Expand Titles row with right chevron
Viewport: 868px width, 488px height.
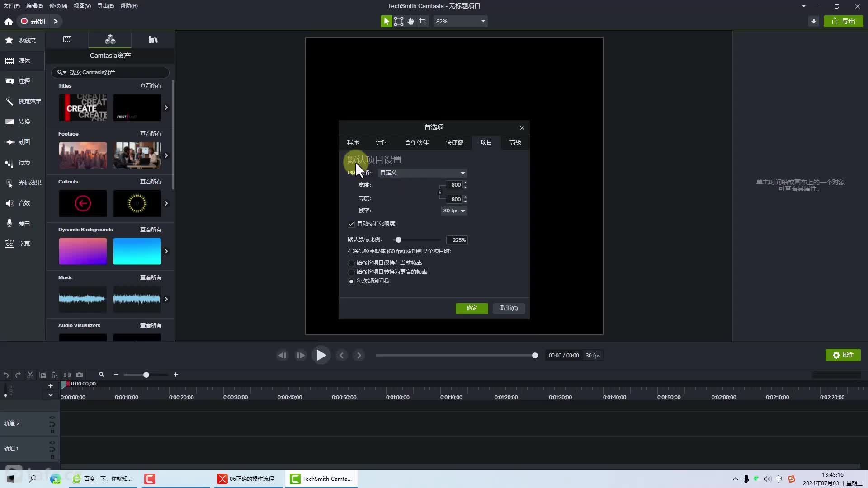click(166, 108)
